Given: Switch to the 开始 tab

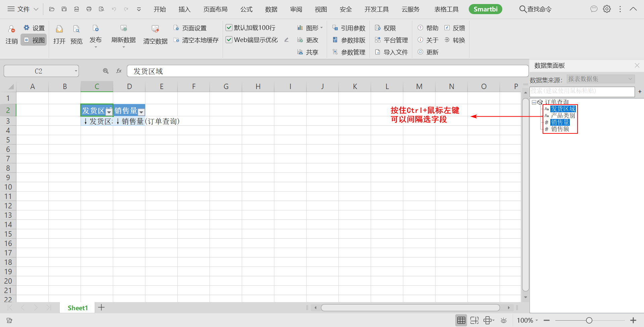Looking at the screenshot, I should [160, 9].
